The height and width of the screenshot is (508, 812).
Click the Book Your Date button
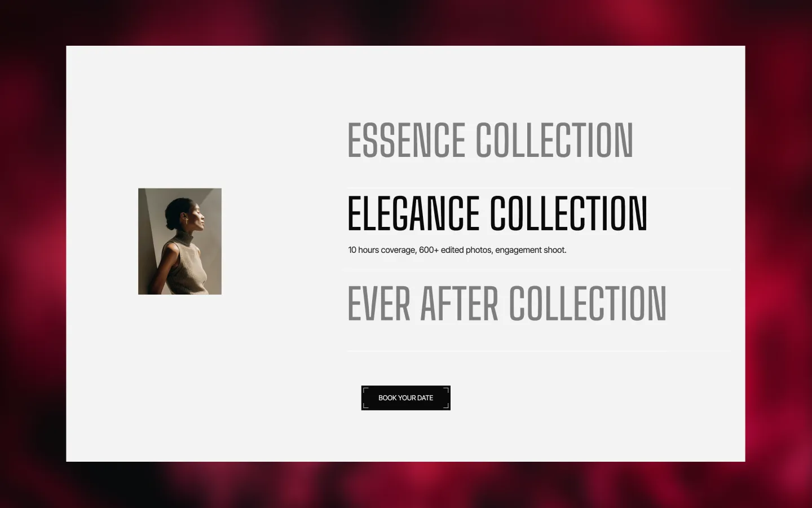tap(405, 398)
